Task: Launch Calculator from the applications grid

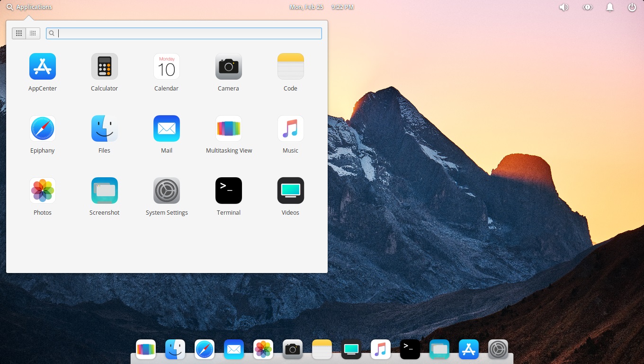Action: 105,72
